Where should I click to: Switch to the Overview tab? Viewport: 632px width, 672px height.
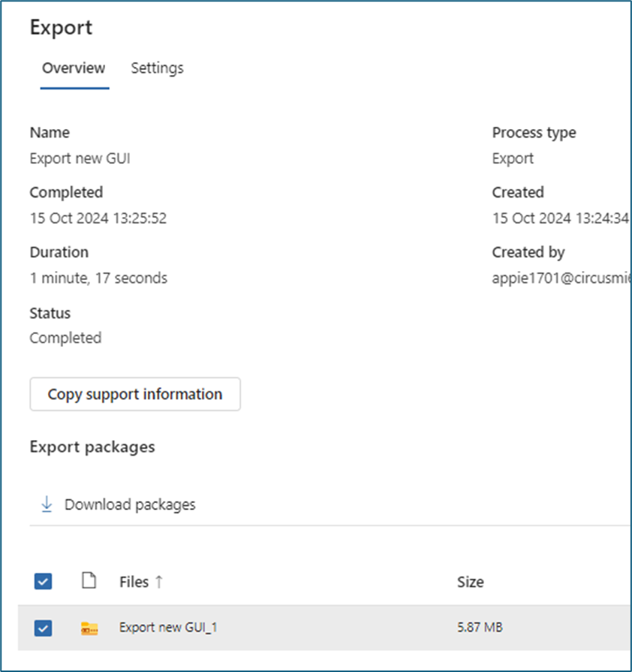(74, 68)
